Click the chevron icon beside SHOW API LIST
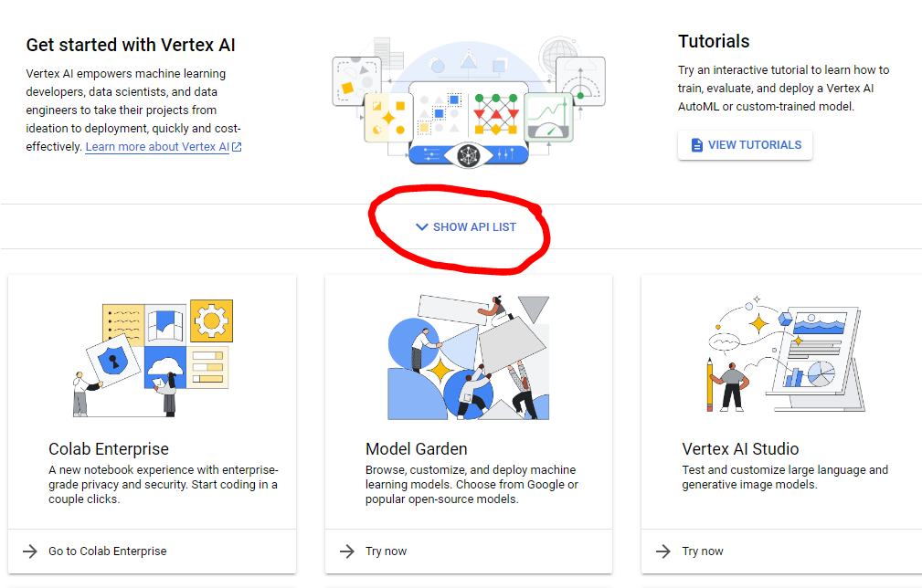The height and width of the screenshot is (588, 922). coord(422,227)
